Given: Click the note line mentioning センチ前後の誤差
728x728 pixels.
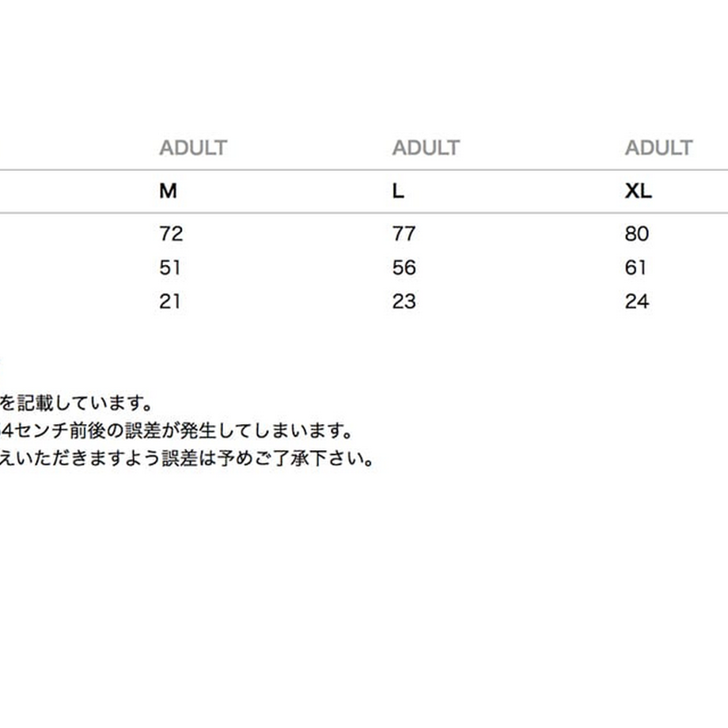Looking at the screenshot, I should (x=176, y=430).
